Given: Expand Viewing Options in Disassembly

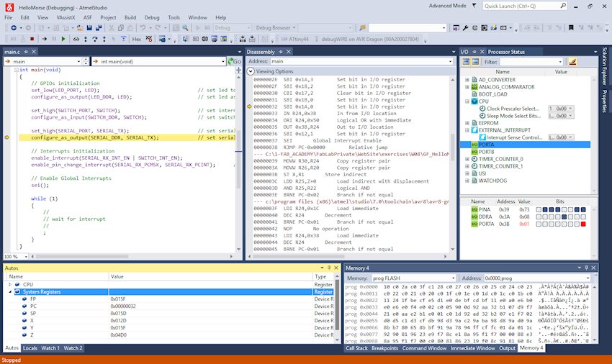Looking at the screenshot, I should point(251,72).
